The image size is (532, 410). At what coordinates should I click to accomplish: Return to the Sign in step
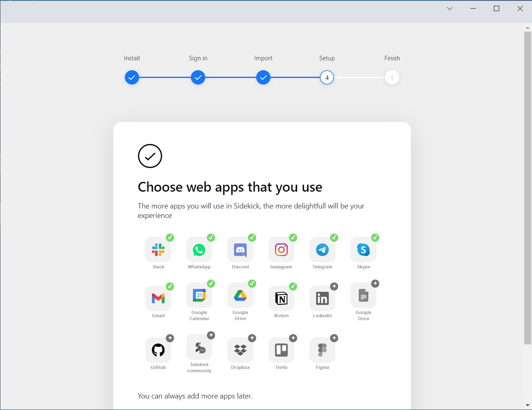[198, 78]
